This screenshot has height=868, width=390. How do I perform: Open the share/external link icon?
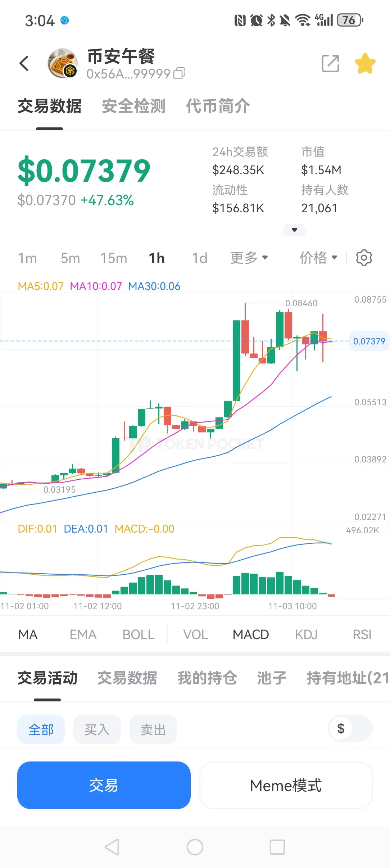[x=330, y=64]
